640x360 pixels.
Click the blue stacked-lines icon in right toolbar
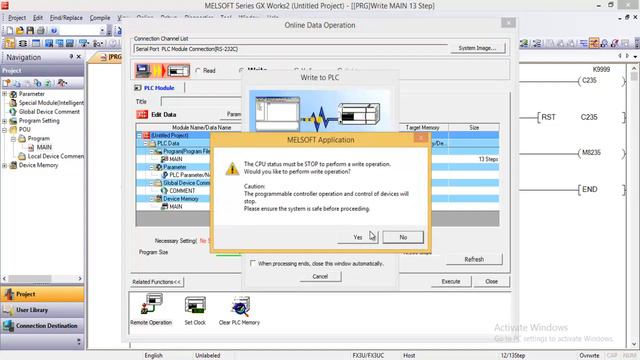pos(584,43)
